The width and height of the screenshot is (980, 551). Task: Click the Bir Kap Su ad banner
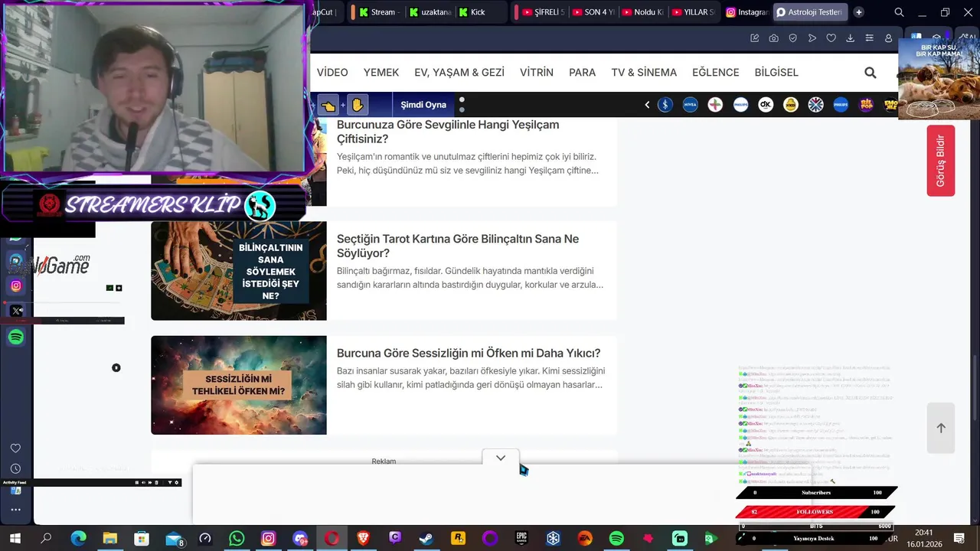tap(939, 79)
